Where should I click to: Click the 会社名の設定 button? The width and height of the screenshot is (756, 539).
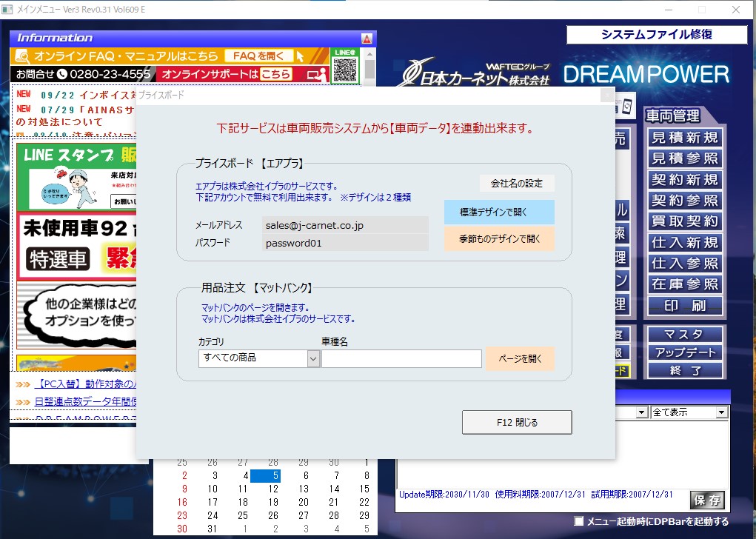point(517,183)
